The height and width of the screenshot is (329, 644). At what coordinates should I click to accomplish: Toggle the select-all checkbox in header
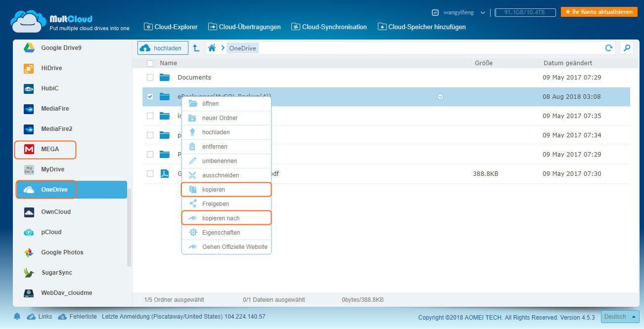tap(150, 63)
